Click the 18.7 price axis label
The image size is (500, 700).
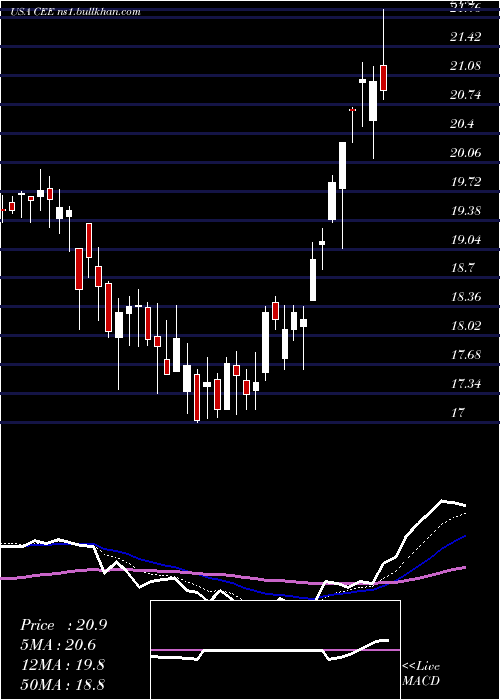[462, 269]
